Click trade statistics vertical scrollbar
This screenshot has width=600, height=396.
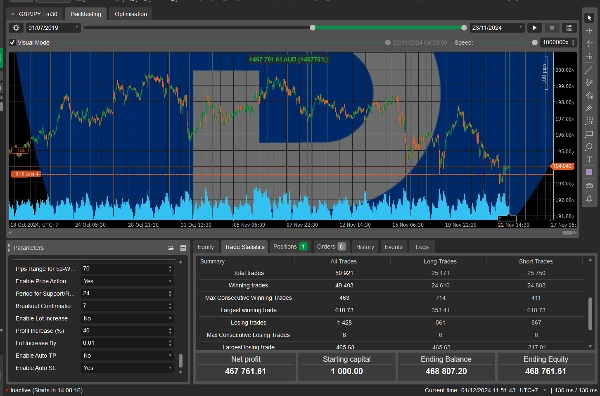[590, 314]
